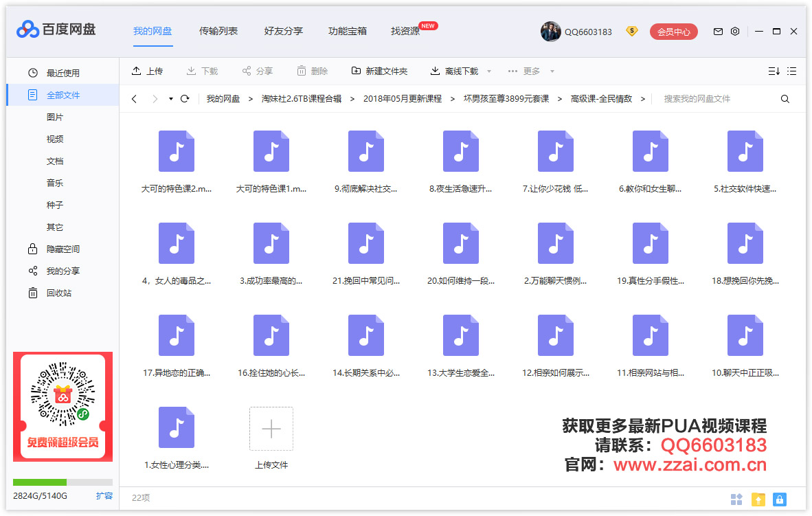Expand the offline download dropdown arrow
The width and height of the screenshot is (812, 516).
(x=489, y=71)
